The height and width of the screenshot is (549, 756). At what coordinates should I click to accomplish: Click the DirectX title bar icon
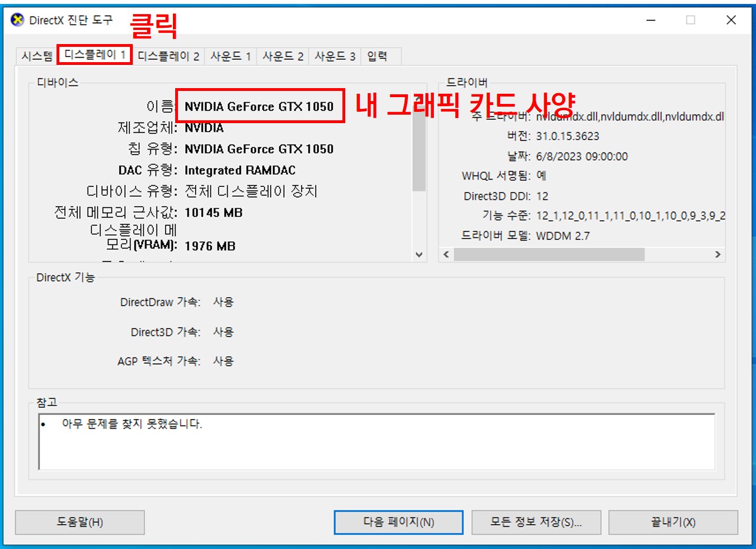pos(18,20)
